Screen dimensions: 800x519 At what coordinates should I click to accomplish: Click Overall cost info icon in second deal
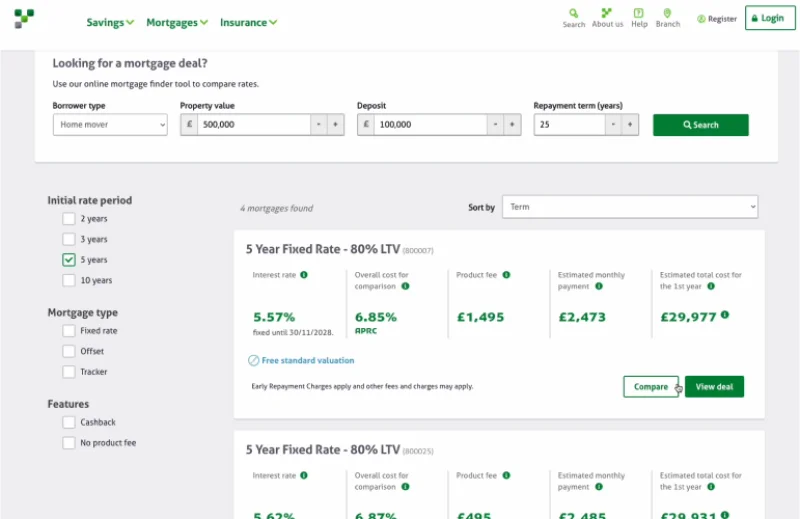pyautogui.click(x=405, y=487)
